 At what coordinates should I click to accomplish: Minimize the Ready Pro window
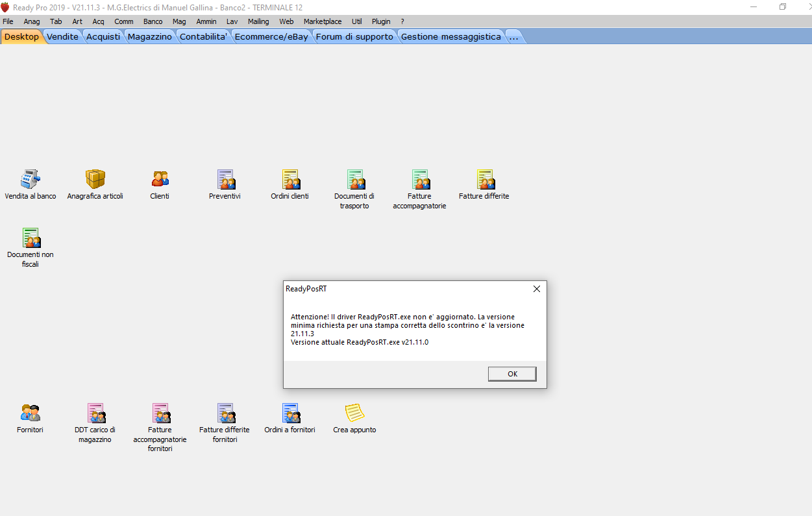click(x=753, y=6)
